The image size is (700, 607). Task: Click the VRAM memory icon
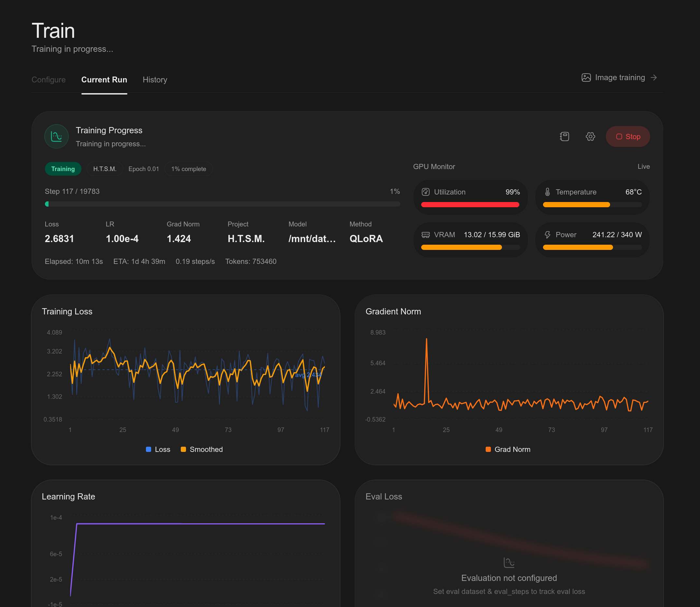pyautogui.click(x=426, y=235)
